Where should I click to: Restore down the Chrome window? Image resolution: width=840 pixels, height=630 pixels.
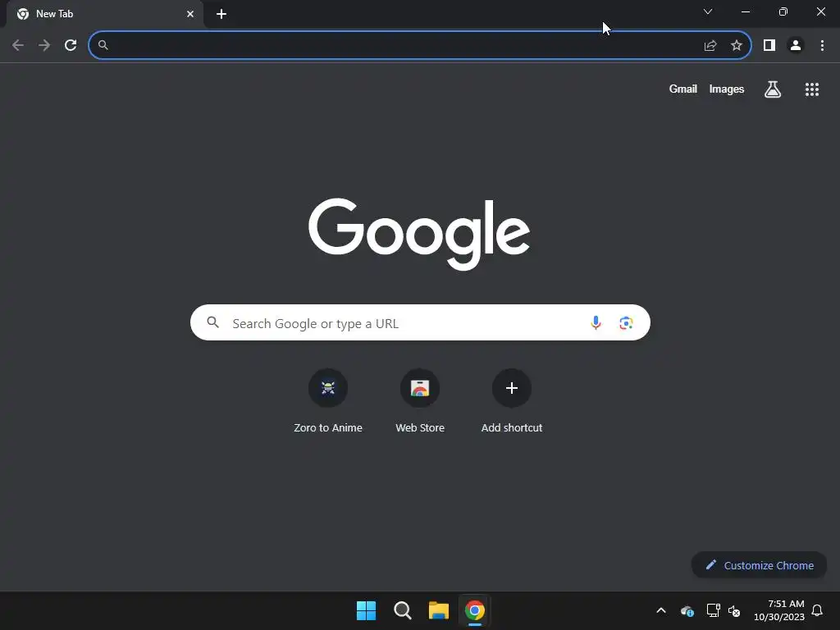[x=783, y=11]
